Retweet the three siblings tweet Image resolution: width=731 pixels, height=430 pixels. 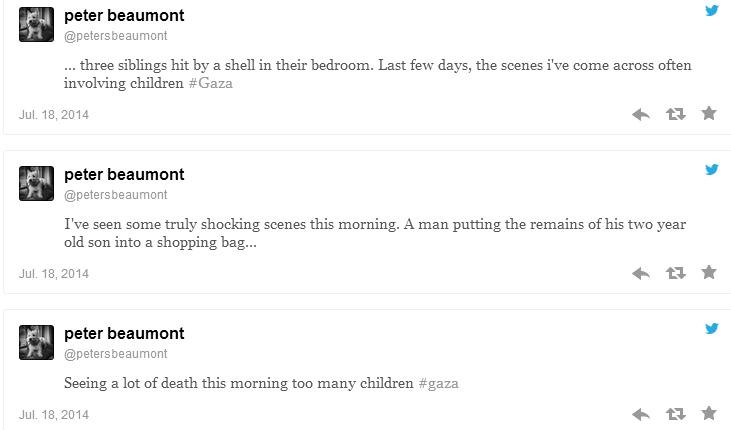[x=675, y=114]
